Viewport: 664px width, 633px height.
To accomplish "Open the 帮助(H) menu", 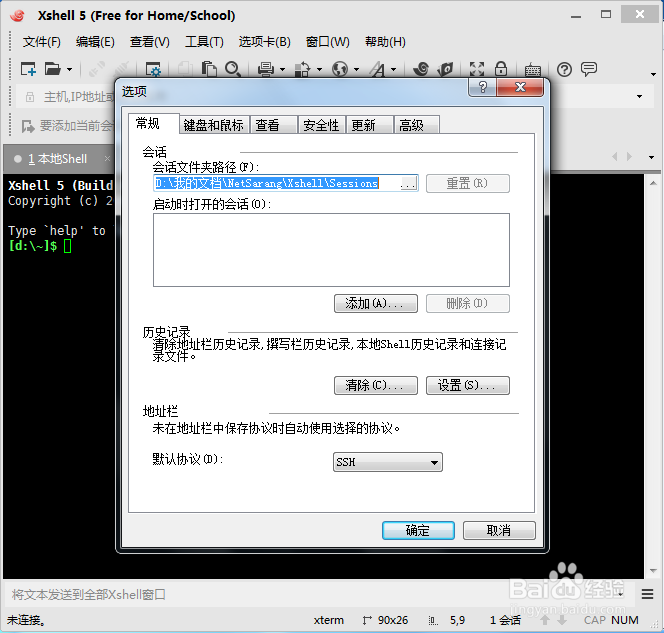I will (385, 42).
